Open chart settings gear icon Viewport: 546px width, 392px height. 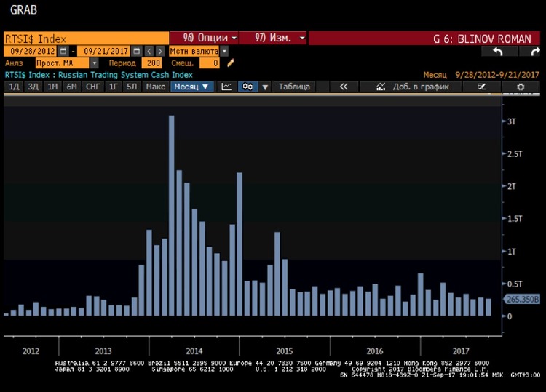[521, 87]
